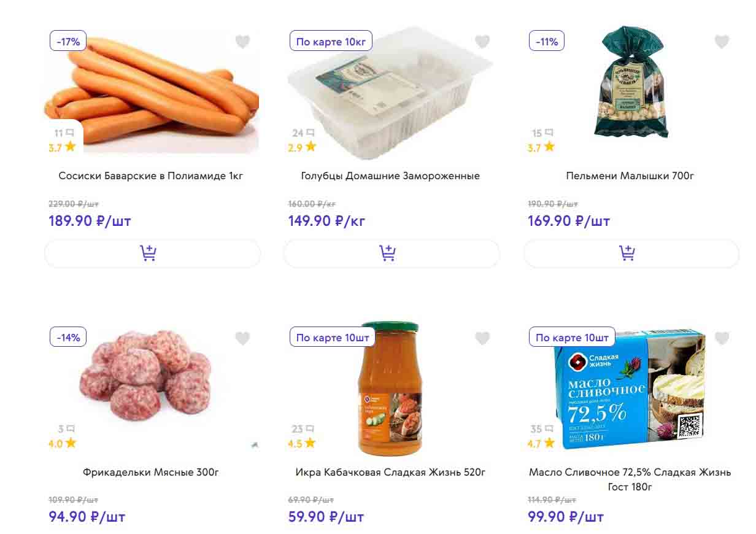Click the zucchini caviar jar image
The image size is (756, 534).
click(389, 390)
